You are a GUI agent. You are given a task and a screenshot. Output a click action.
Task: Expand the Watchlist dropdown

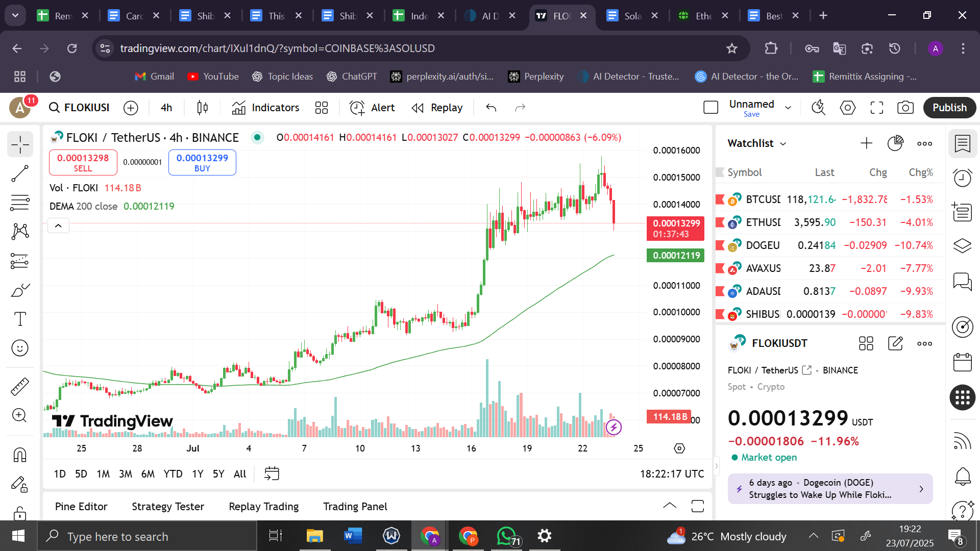click(757, 143)
